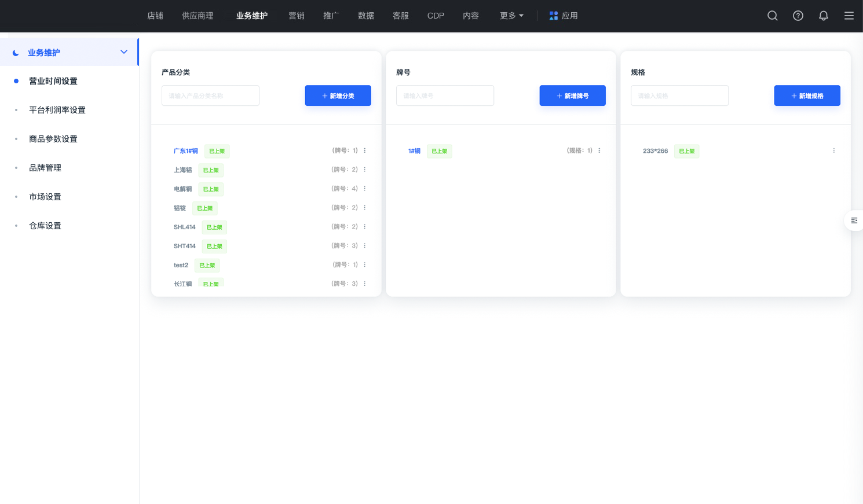This screenshot has width=863, height=504.
Task: Focus the product category name input
Action: coord(210,95)
